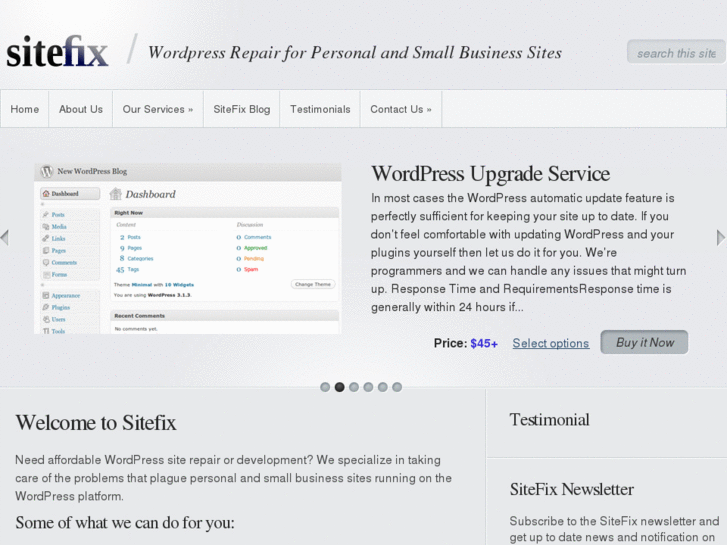Viewport: 727px width, 545px height.
Task: Click 'Some of what we can do for you:'
Action: click(x=125, y=523)
